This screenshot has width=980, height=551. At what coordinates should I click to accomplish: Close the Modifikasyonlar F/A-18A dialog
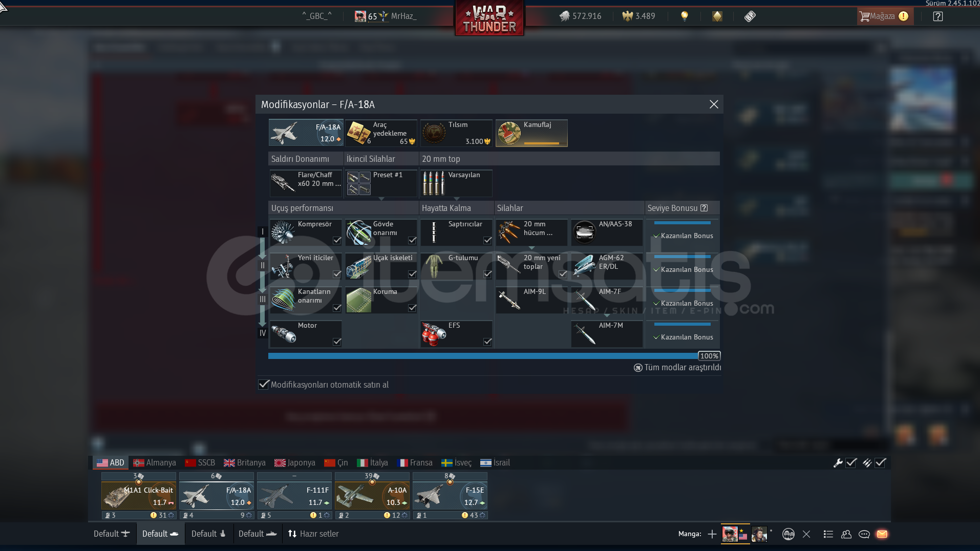click(714, 104)
